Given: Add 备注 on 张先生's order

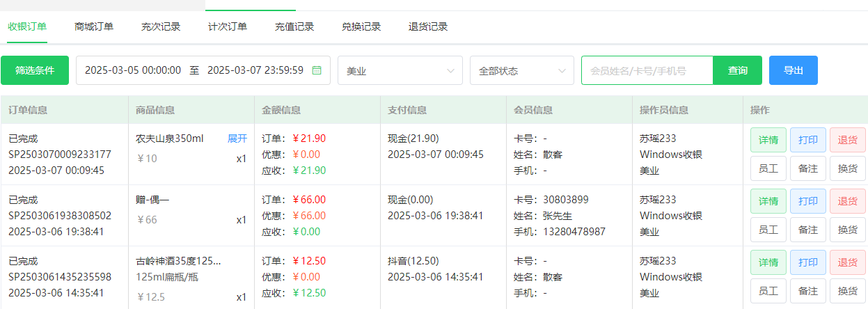Looking at the screenshot, I should (808, 230).
